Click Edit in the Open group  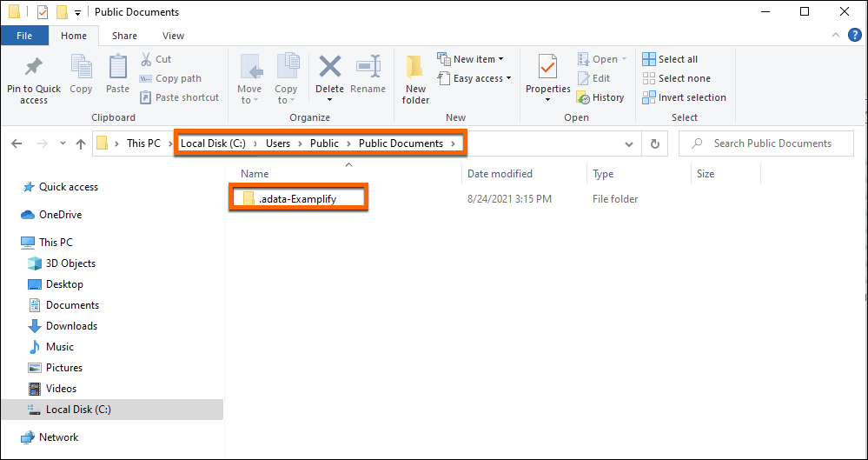(x=593, y=78)
